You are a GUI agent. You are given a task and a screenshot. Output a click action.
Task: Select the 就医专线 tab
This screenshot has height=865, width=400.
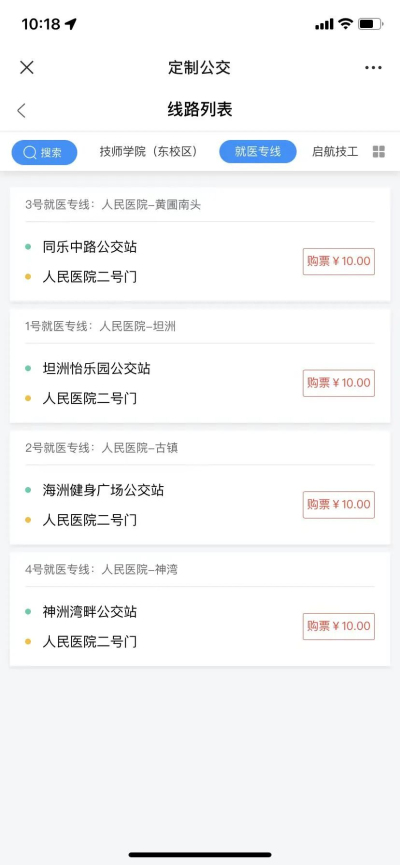point(258,152)
